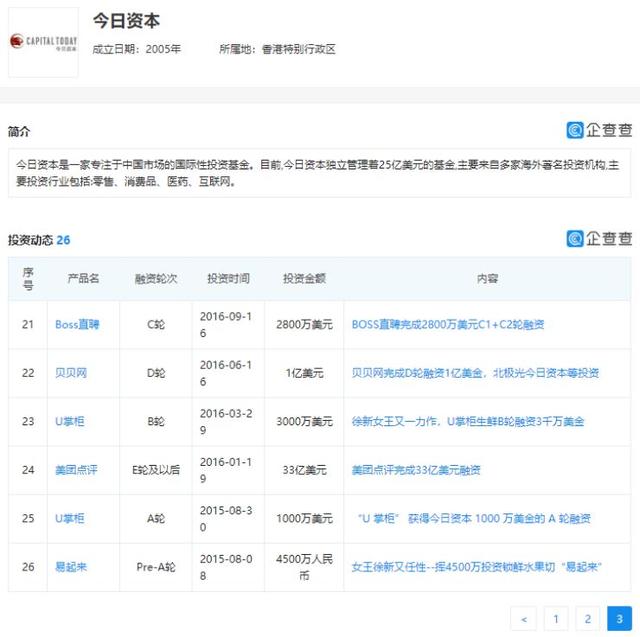Screen dimensions: 640x637
Task: Click the 投资金额 column header
Action: click(304, 279)
